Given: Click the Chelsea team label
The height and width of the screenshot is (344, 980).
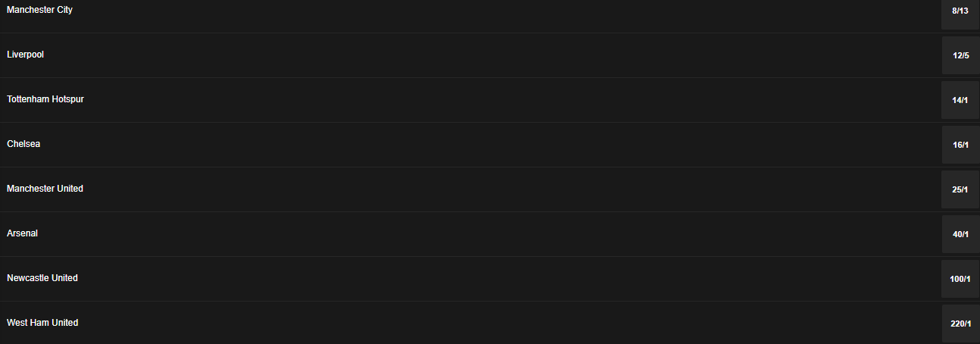Looking at the screenshot, I should point(23,144).
